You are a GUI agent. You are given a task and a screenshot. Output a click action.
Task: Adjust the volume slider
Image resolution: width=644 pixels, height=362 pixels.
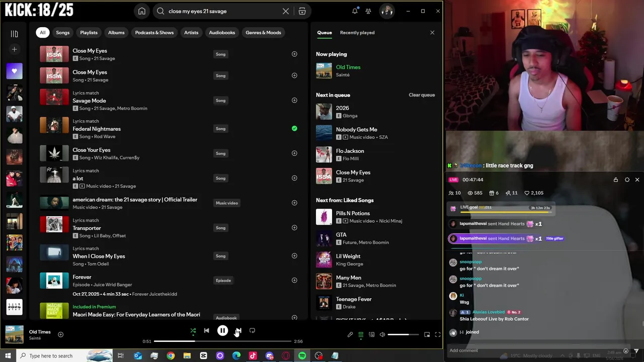(x=403, y=334)
